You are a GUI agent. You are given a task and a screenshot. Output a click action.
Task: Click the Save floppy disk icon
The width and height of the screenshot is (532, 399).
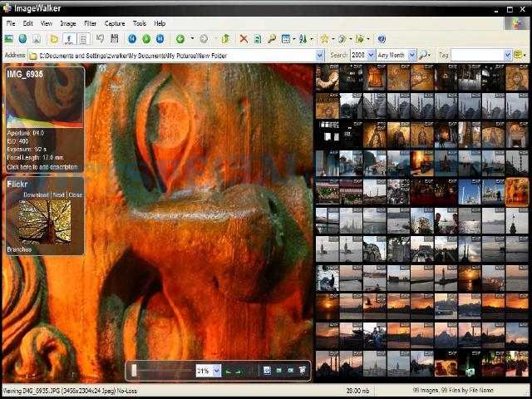[x=114, y=39]
